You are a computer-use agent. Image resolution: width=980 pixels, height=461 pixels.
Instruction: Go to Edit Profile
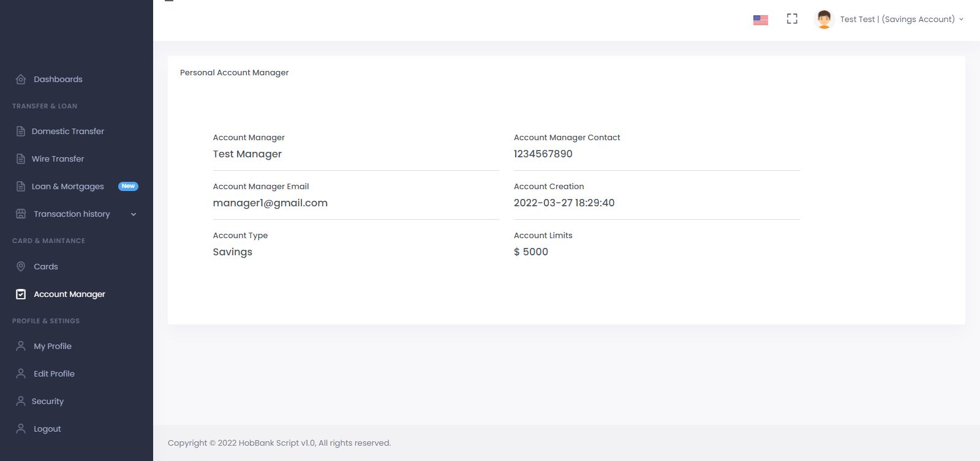tap(54, 373)
